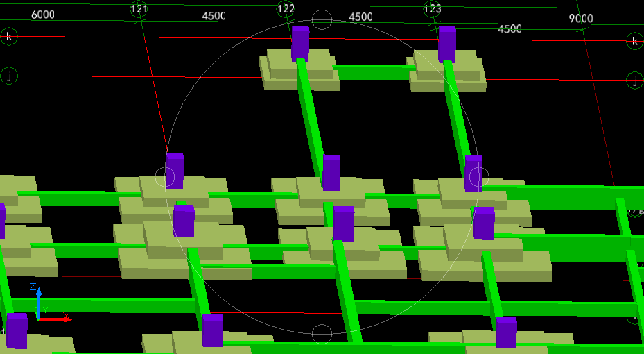Select the green beam joining the two topmost footings

(x=373, y=71)
